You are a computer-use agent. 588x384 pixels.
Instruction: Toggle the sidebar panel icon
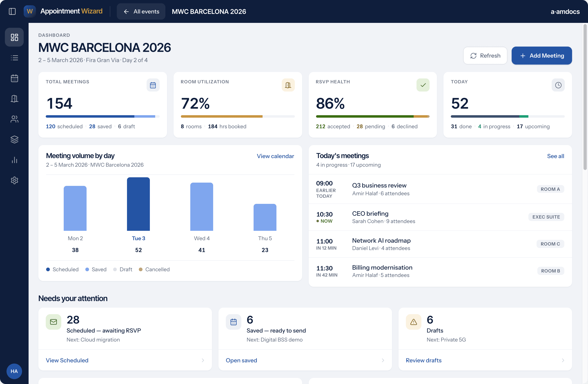click(12, 11)
